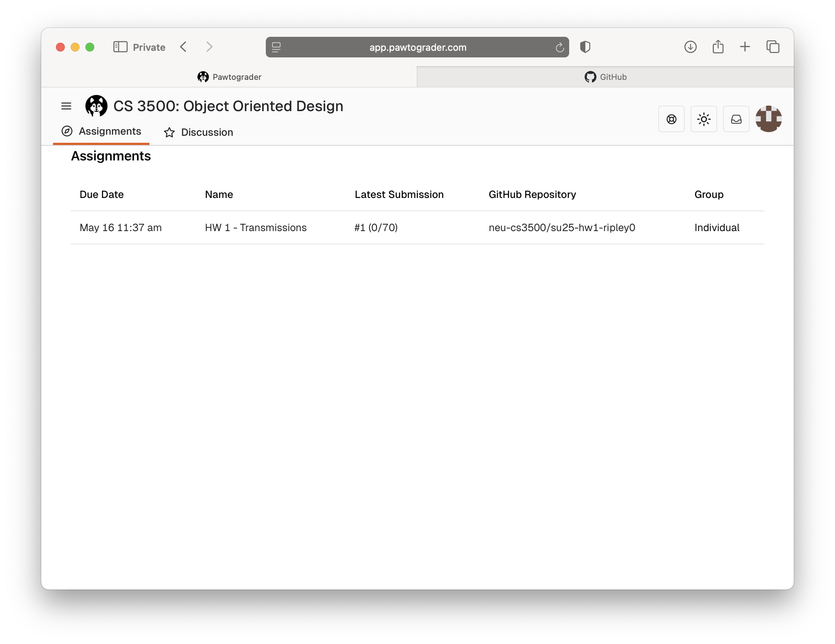Click the Assignments page heading
Screen dimensions: 835x644
point(111,156)
